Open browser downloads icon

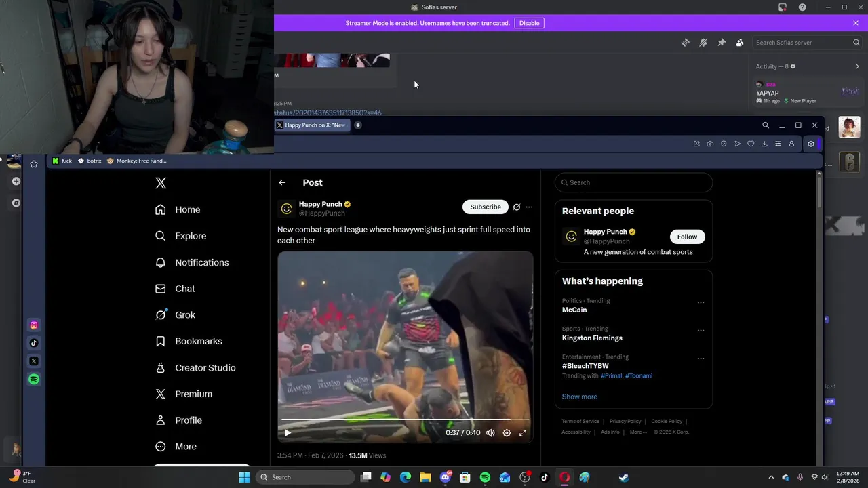(764, 144)
